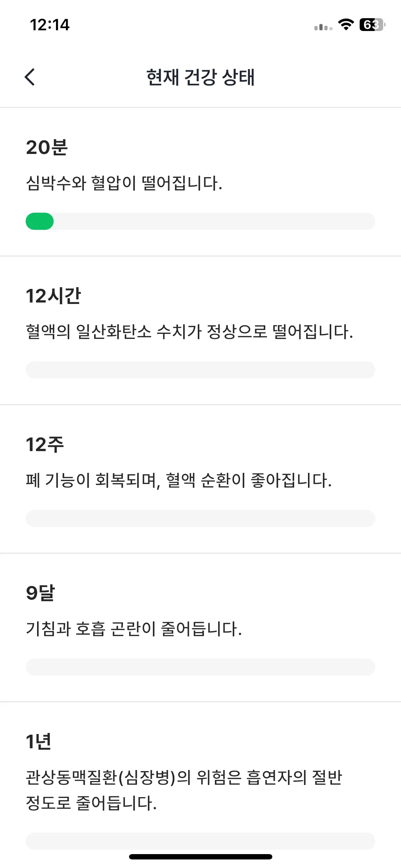The width and height of the screenshot is (401, 868).
Task: Click the 12시간 progress bar
Action: tap(200, 370)
